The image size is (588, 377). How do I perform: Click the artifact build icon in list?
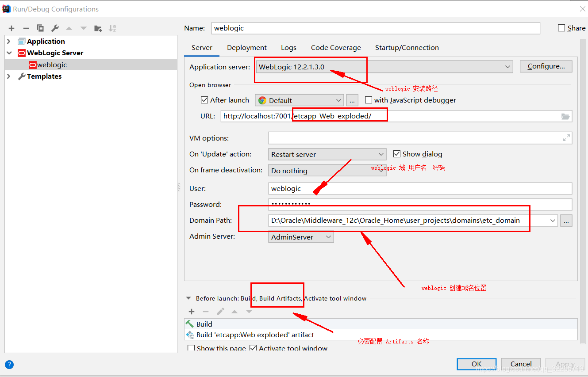[x=190, y=335]
